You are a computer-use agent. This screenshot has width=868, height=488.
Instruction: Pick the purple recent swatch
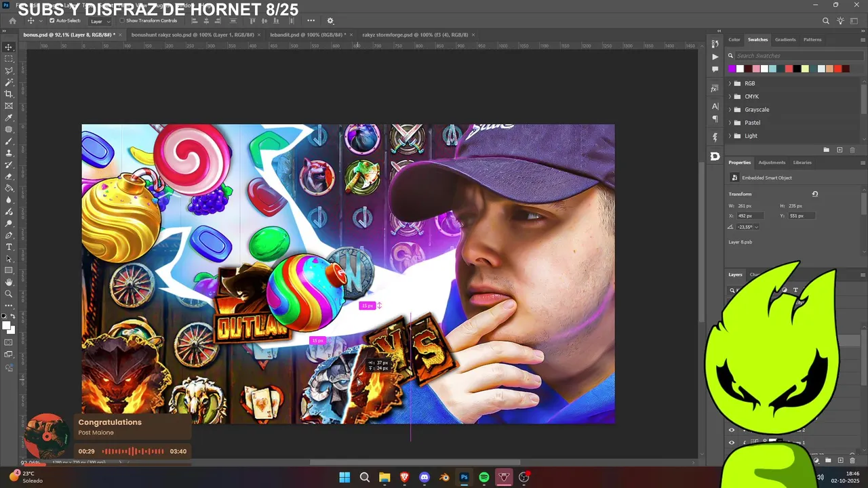click(732, 68)
